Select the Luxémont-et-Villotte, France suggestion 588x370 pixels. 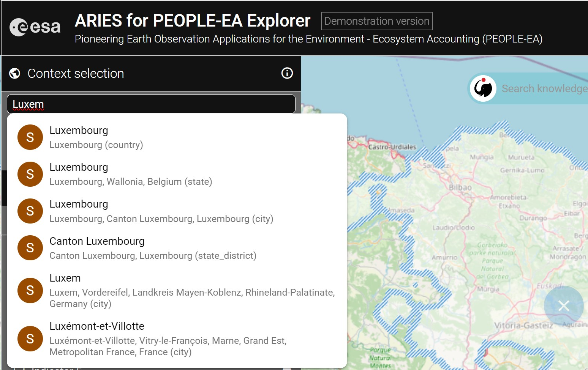tap(177, 339)
